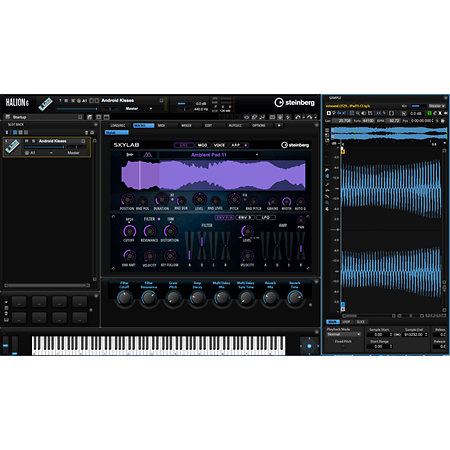The image size is (450, 450).
Task: Click the trash icon in slot rack toolbar
Action: click(x=87, y=132)
